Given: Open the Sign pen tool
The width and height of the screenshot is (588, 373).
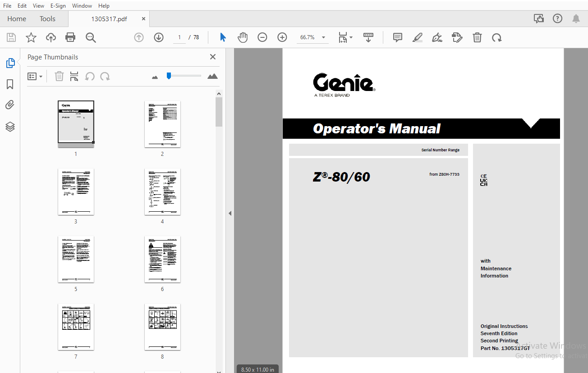Looking at the screenshot, I should (437, 37).
